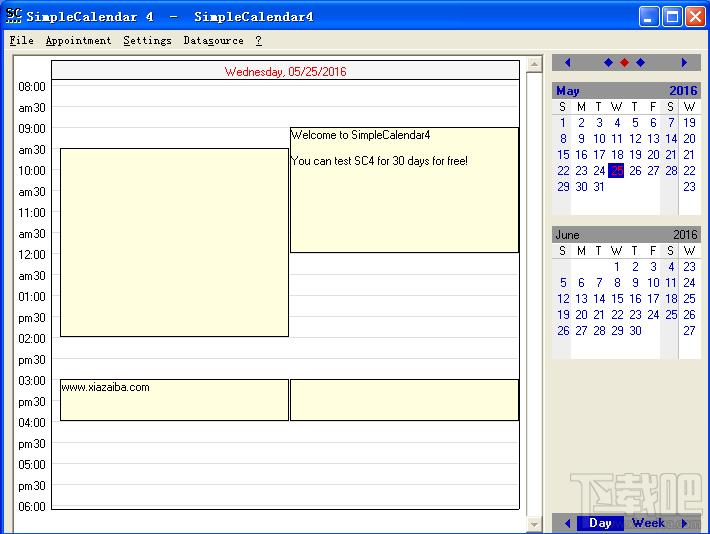Maximize the SimpleCalendar window

(x=672, y=17)
